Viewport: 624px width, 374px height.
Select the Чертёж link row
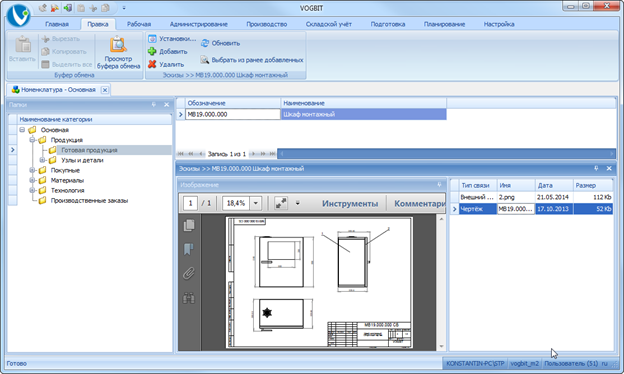point(531,209)
